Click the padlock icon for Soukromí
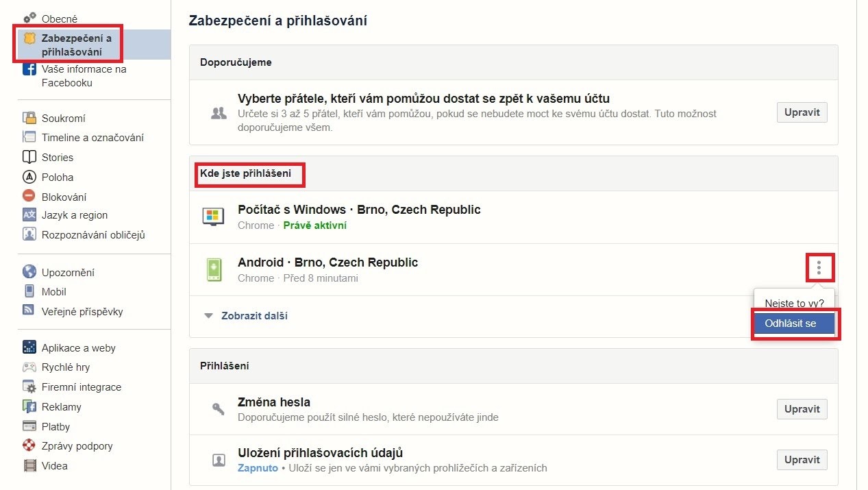The height and width of the screenshot is (490, 868). point(29,118)
